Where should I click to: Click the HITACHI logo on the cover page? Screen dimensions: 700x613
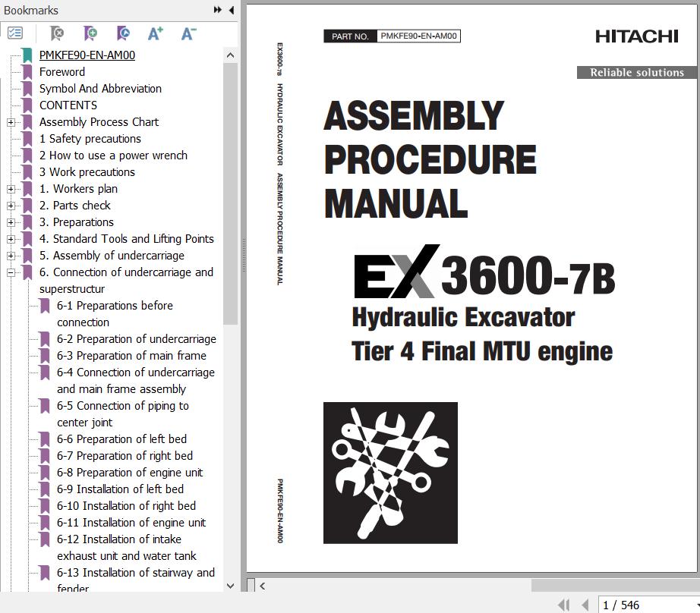pos(637,36)
